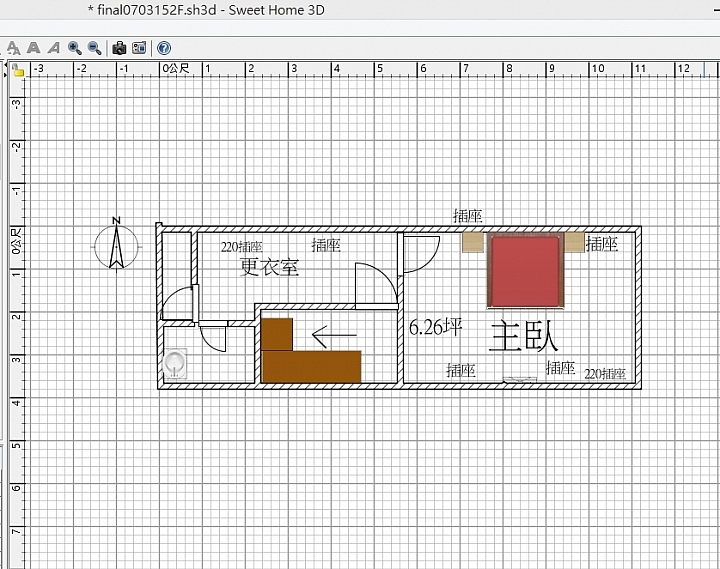Select the 插座 label right of 220插座 in 更衣室
This screenshot has width=720, height=569.
click(x=326, y=245)
